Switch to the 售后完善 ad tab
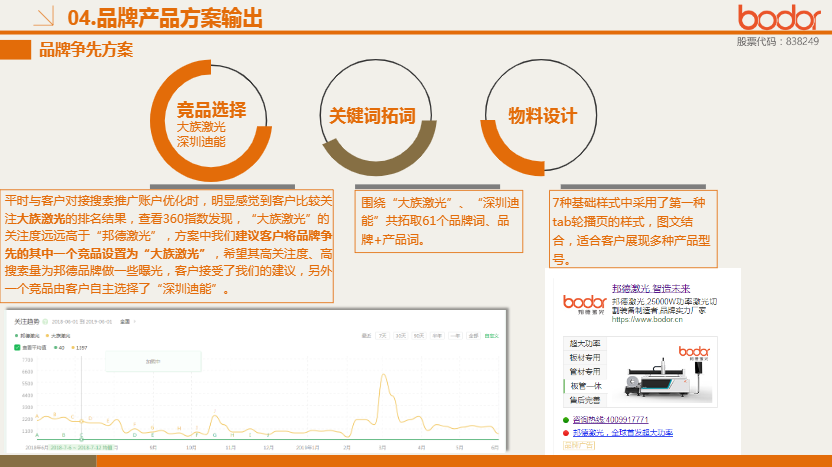Image resolution: width=832 pixels, height=467 pixels. pos(585,400)
